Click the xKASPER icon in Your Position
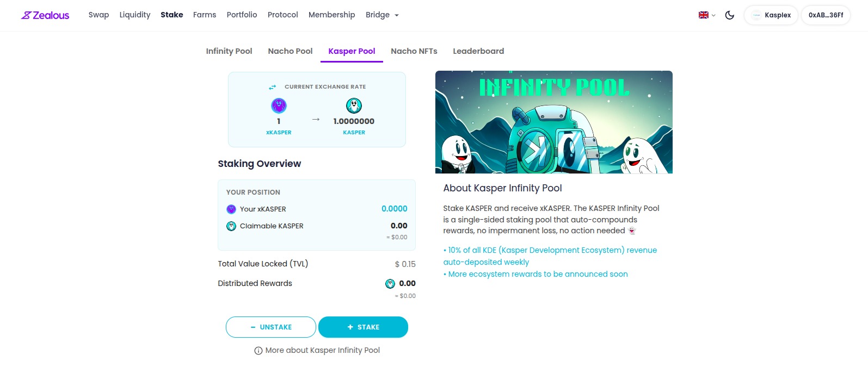868x373 pixels. point(231,209)
